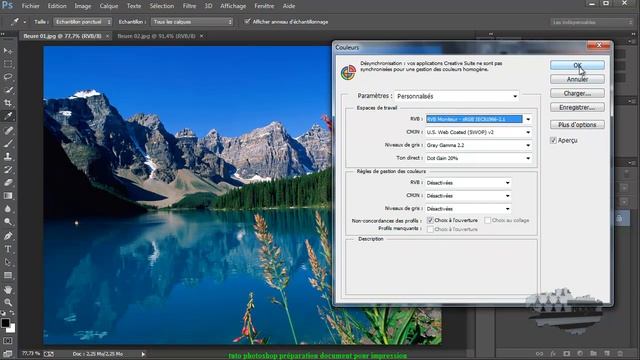Select the Clone Stamp tool

(x=8, y=156)
